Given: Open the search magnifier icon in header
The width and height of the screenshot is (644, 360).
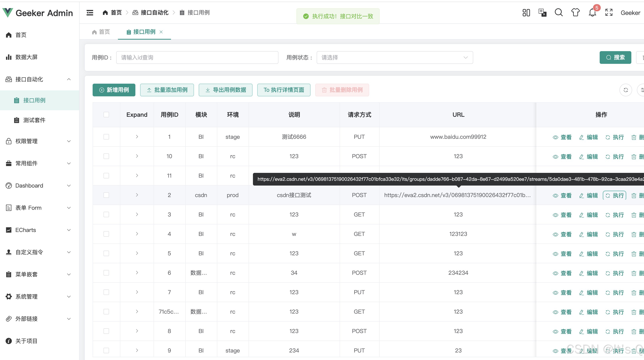Looking at the screenshot, I should [559, 12].
